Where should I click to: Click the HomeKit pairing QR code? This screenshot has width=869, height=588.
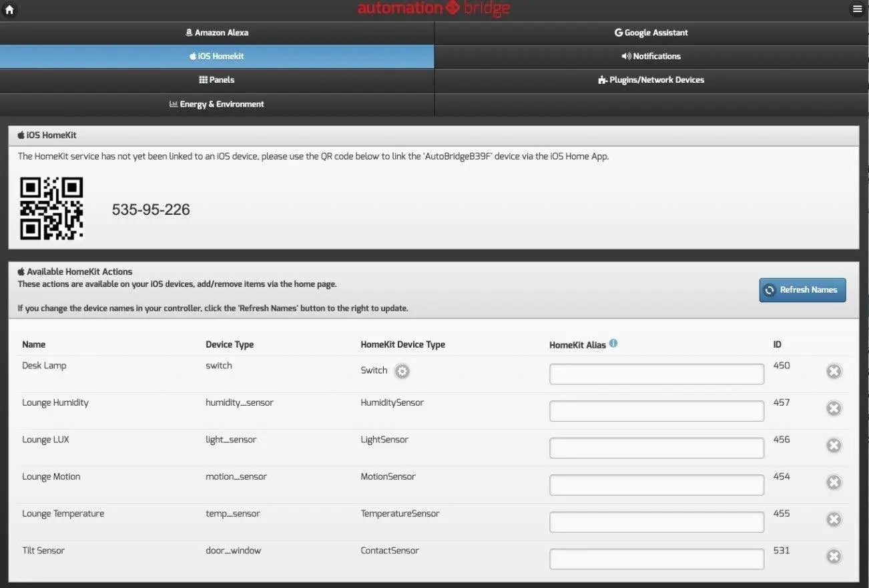coord(51,208)
